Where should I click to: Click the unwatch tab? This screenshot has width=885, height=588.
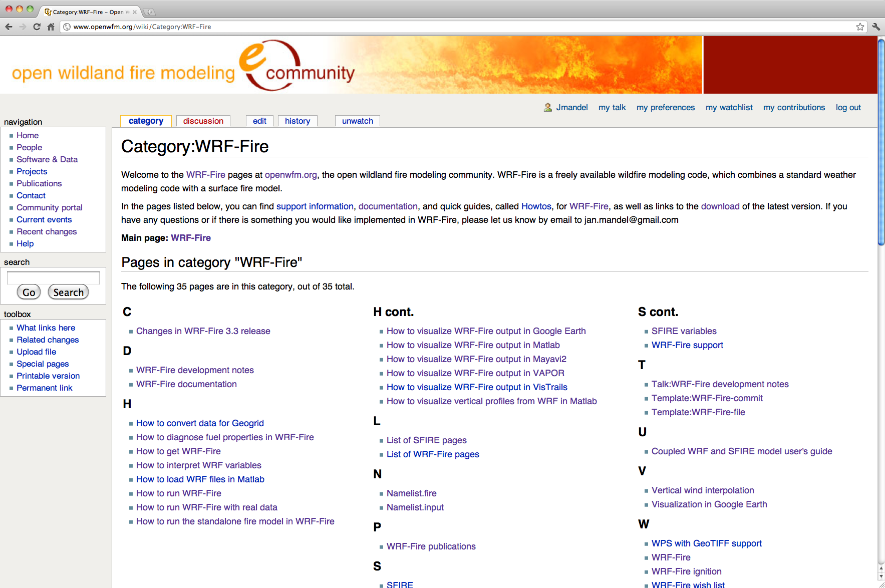[x=358, y=121]
